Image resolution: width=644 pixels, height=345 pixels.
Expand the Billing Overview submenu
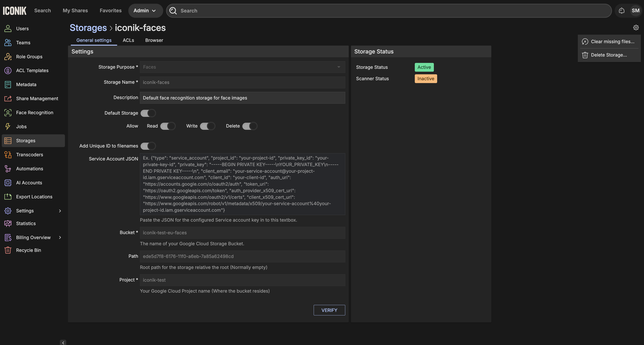(60, 237)
